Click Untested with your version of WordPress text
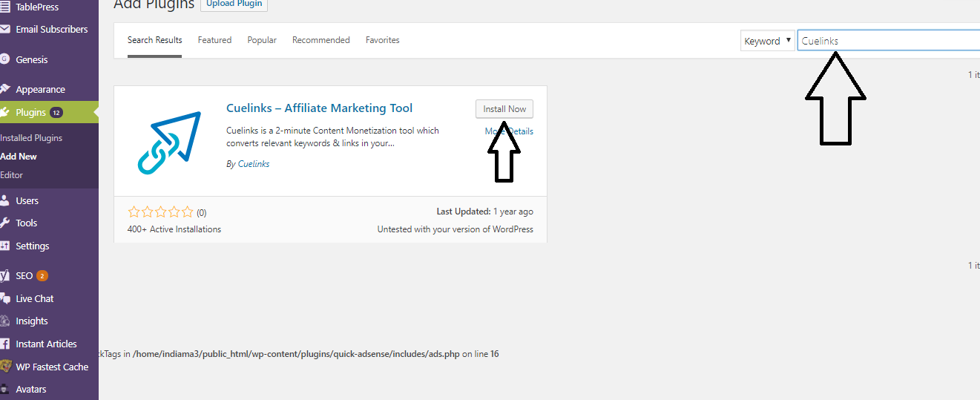The height and width of the screenshot is (400, 980). point(455,229)
